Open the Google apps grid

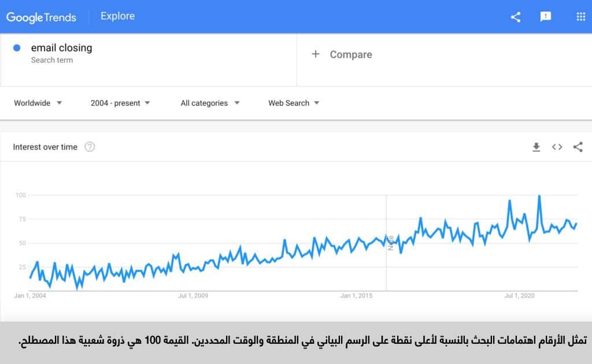[580, 17]
